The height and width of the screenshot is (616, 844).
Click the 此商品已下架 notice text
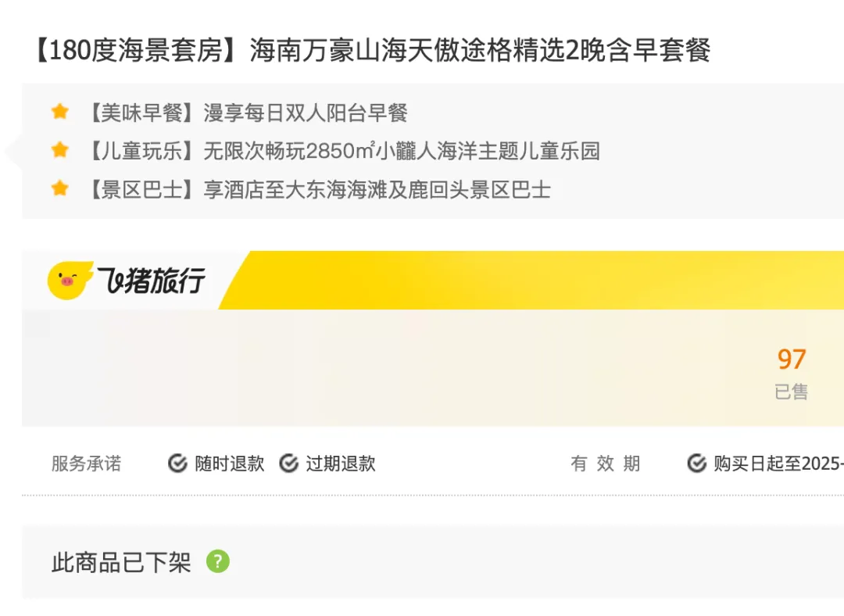[x=121, y=562]
